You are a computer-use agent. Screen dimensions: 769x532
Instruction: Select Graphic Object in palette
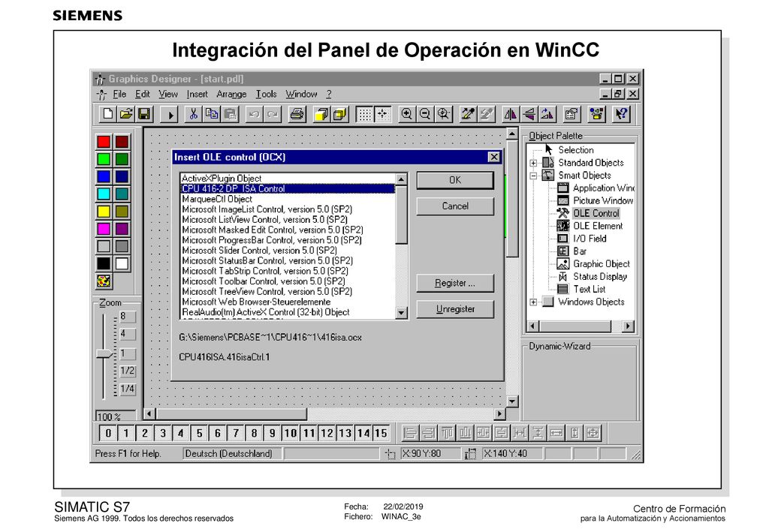pyautogui.click(x=602, y=264)
